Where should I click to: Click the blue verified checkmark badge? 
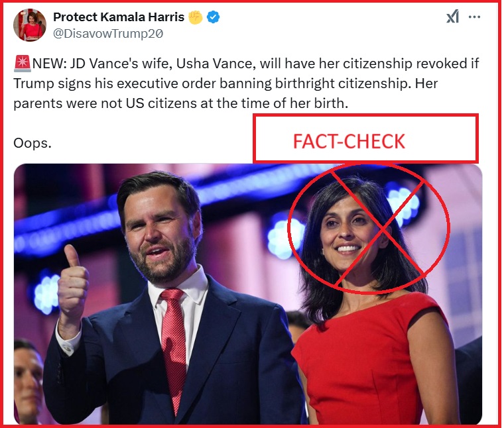[x=214, y=17]
